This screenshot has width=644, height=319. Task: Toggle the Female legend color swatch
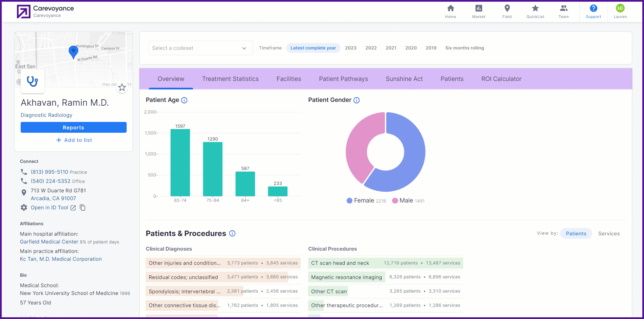click(349, 201)
